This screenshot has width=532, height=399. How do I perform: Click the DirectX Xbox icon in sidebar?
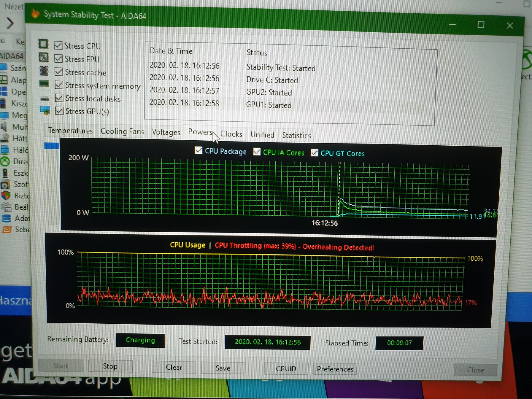click(x=5, y=161)
